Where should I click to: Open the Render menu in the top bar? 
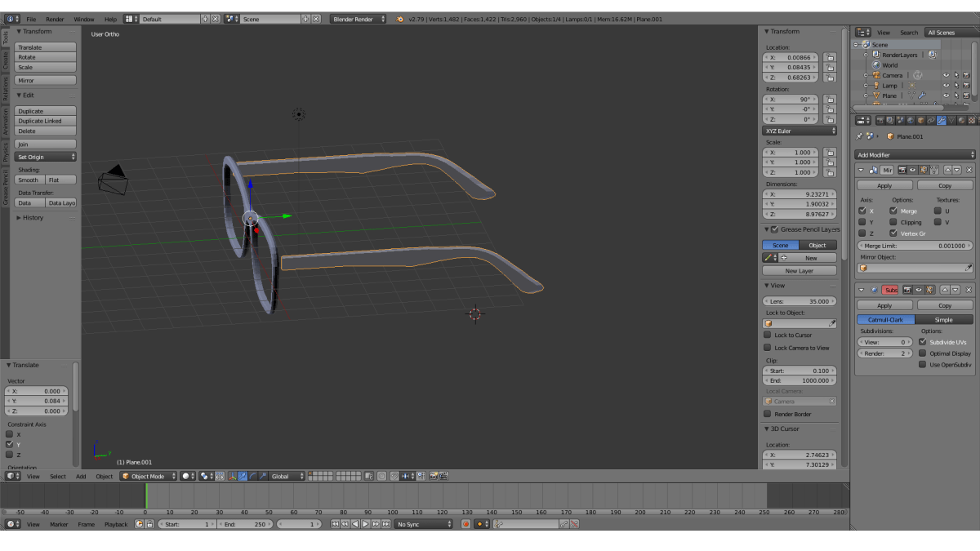(x=55, y=19)
